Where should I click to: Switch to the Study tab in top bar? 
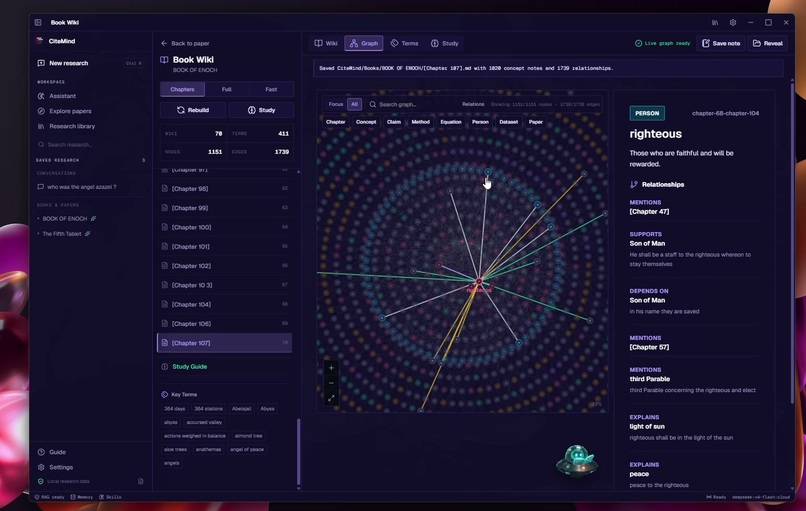tap(445, 43)
